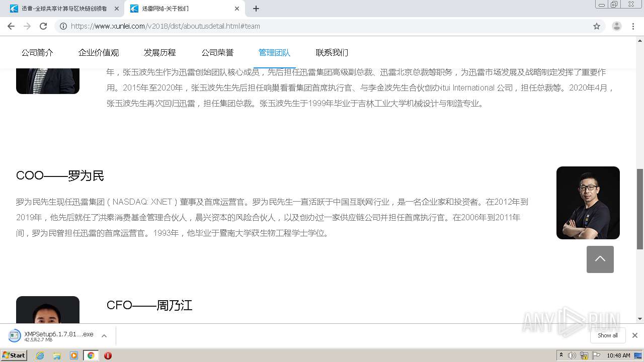This screenshot has width=644, height=362.
Task: Click the browser forward arrow
Action: (27, 26)
